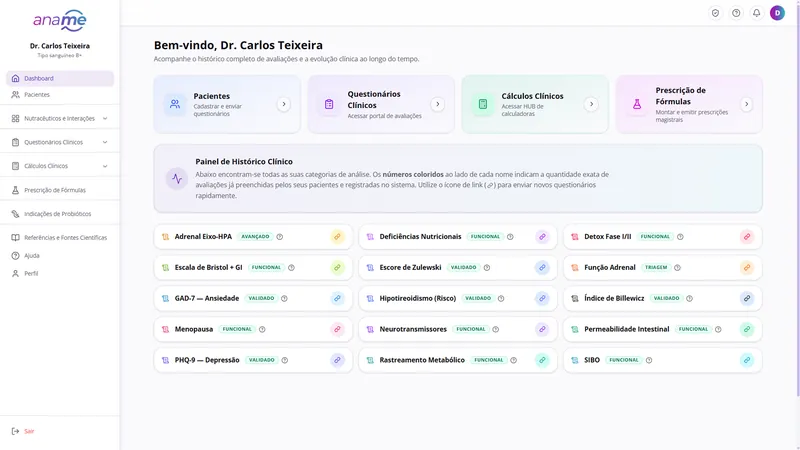Screen dimensions: 800x450
Task: Send link for Adrenal Eixo-HPA questionnaire
Action: 337,237
